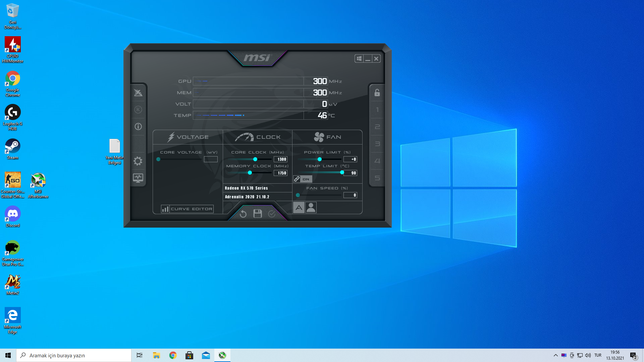Viewport: 644px width, 362px height.
Task: Click the core clock slider handle
Action: point(255,159)
